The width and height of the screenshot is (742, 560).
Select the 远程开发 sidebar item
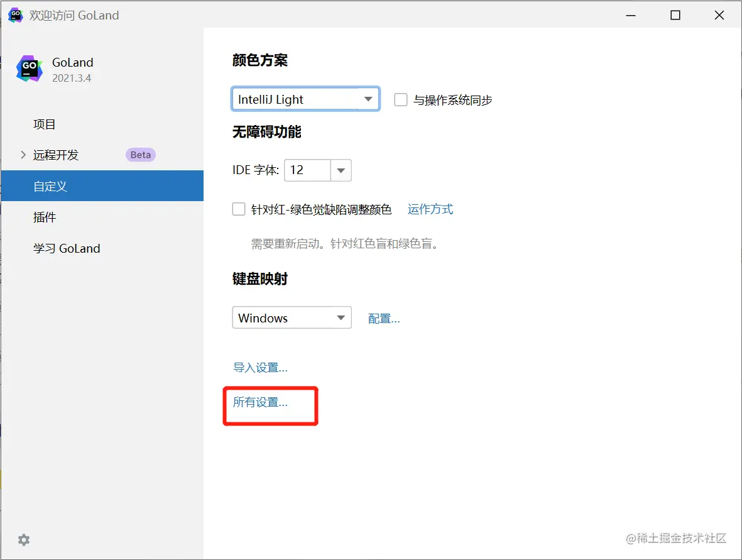click(102, 155)
